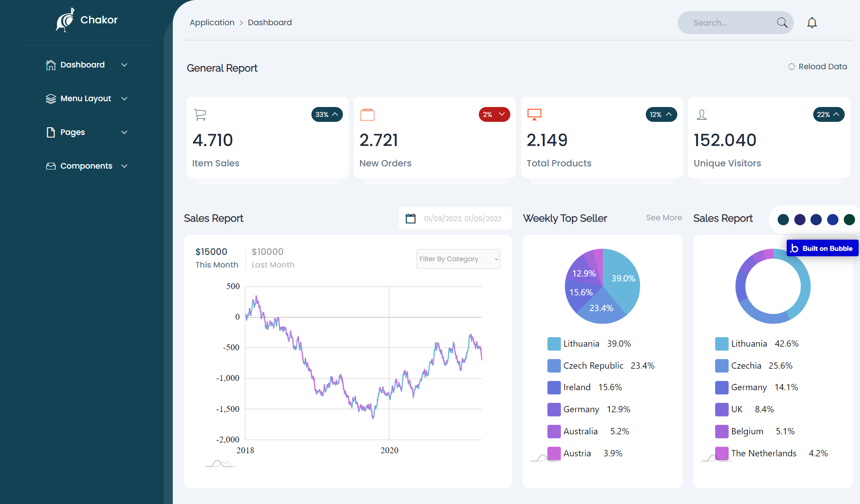
Task: Click the shopping cart icon on Item Sales card
Action: click(201, 115)
